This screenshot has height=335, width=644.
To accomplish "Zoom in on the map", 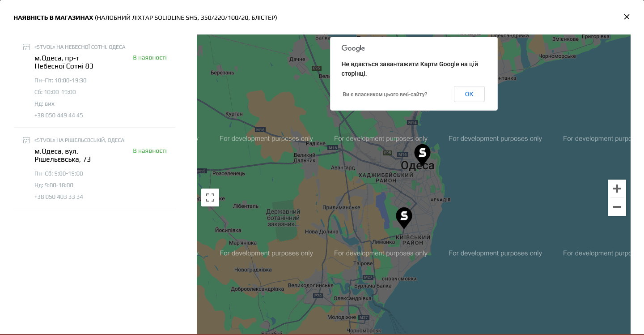I will pos(617,189).
